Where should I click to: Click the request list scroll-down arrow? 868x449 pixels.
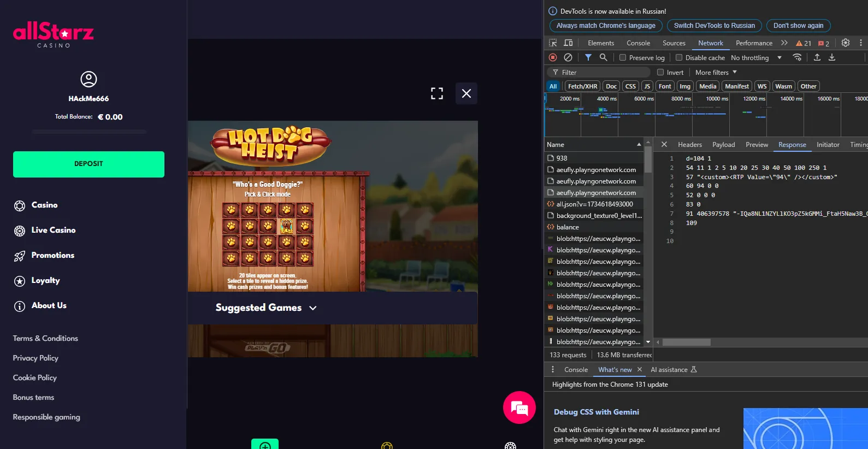[648, 342]
